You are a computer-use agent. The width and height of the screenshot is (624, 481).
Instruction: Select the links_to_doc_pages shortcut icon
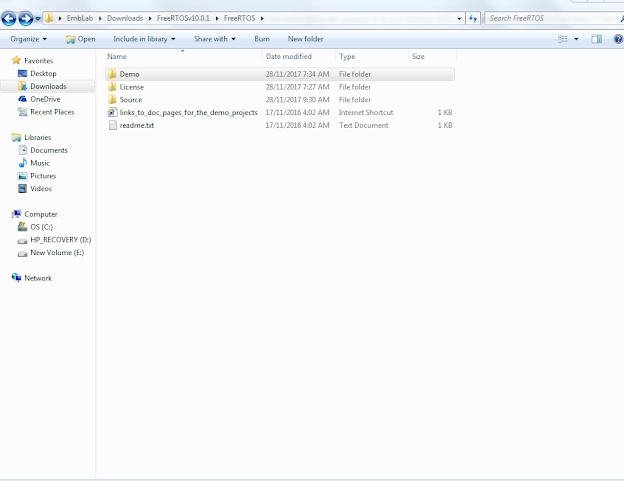click(112, 112)
